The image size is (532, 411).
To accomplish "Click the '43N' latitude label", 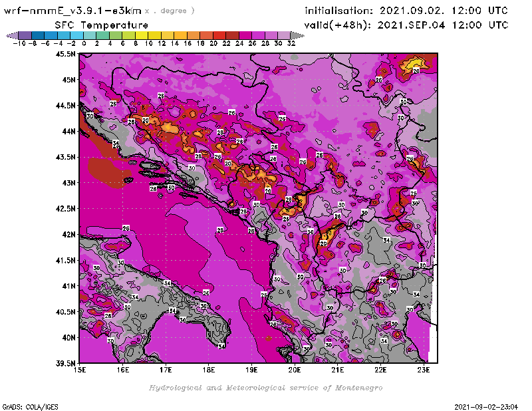I will [68, 183].
